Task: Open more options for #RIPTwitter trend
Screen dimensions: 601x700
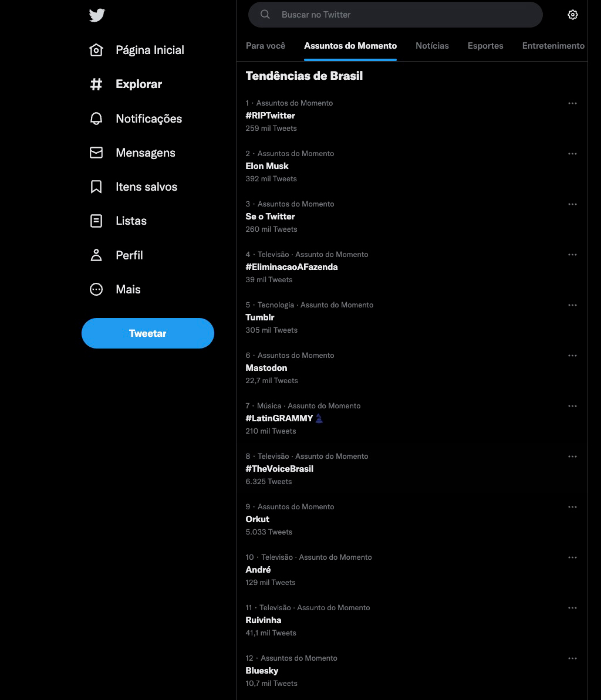Action: coord(572,103)
